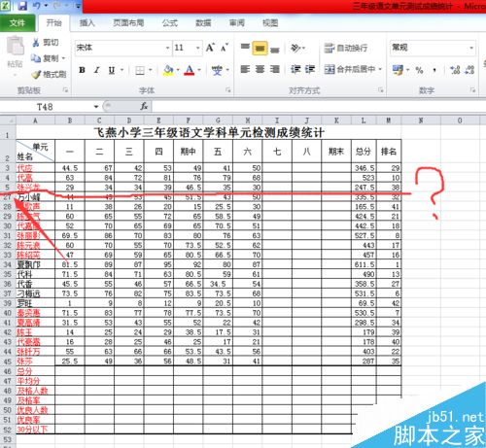Click Merge and Center (合并后居中)
Viewport: 486px width, 448px height.
point(350,69)
